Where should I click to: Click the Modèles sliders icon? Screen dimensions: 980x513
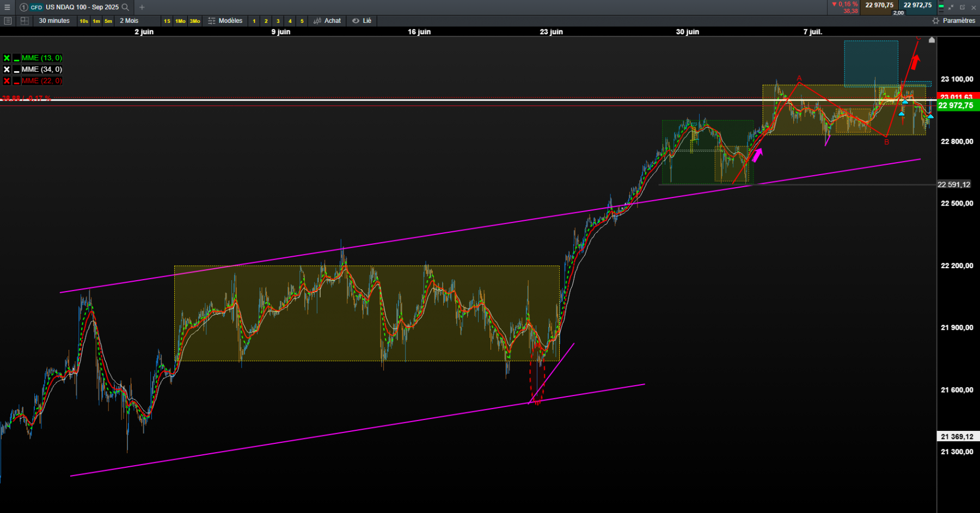212,21
